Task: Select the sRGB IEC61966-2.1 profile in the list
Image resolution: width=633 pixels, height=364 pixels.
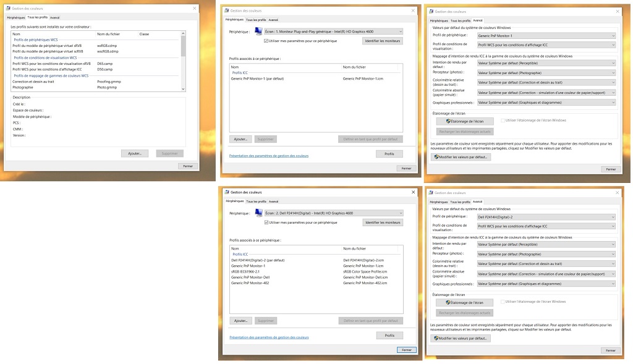Action: (245, 271)
